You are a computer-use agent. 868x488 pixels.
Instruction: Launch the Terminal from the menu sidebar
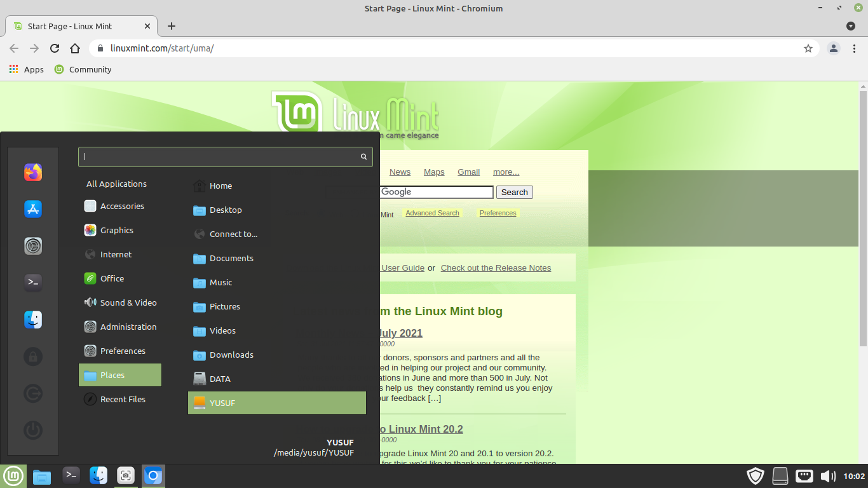[33, 283]
